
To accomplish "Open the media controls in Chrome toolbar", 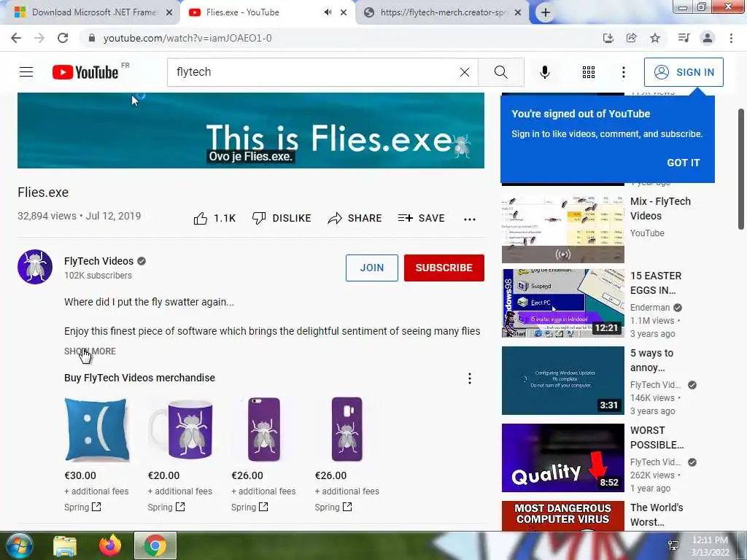I will [684, 38].
